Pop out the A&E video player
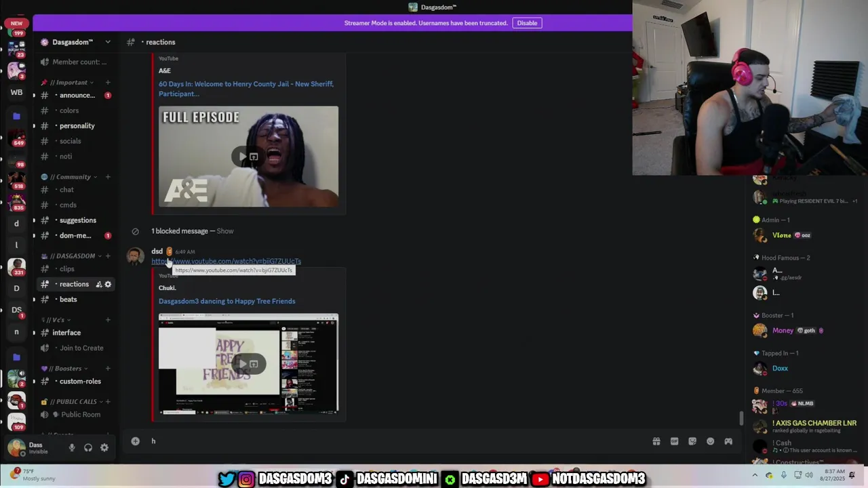This screenshot has height=488, width=868. click(x=254, y=157)
